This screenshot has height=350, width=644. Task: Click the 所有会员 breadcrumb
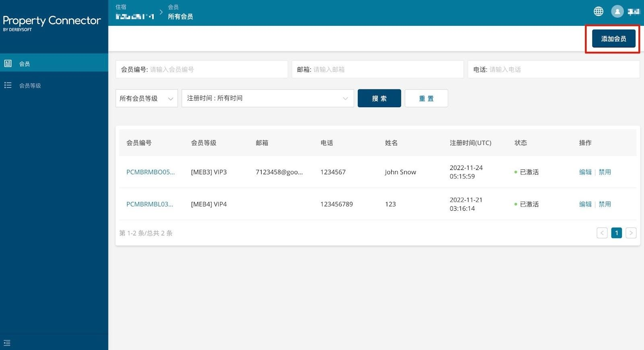click(180, 17)
